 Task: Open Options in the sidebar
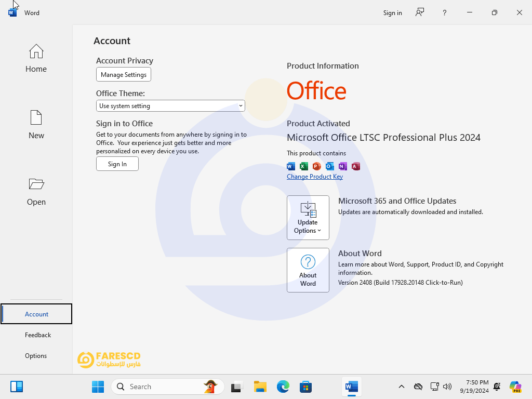coord(36,356)
